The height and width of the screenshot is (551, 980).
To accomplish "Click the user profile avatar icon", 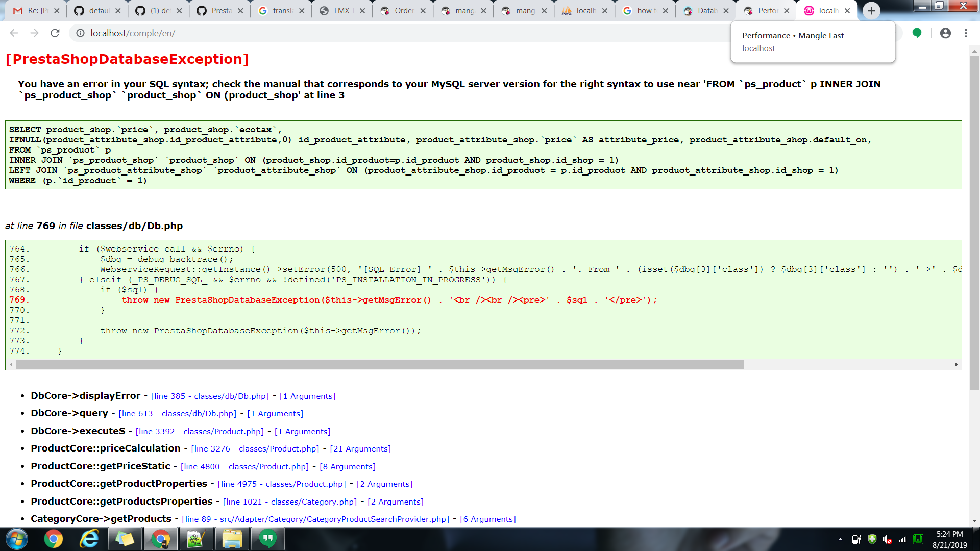I will pyautogui.click(x=945, y=33).
